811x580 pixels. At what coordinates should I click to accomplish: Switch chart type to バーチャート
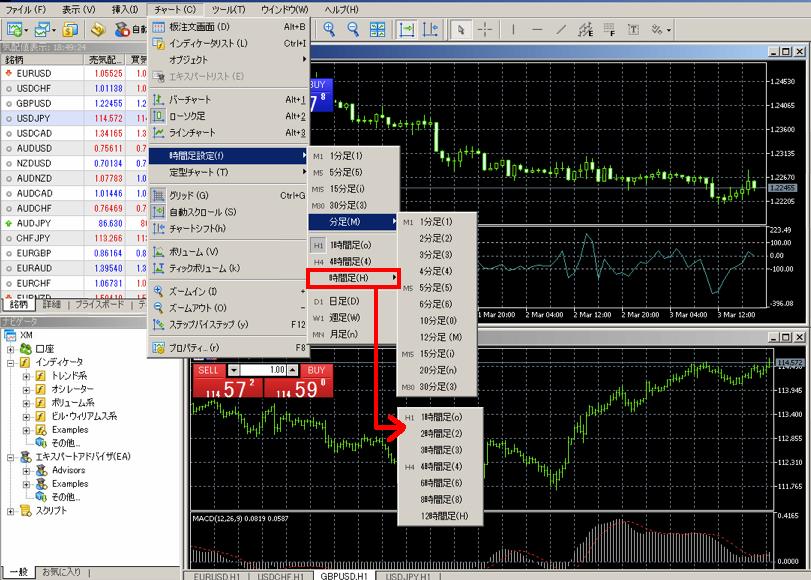(x=230, y=99)
